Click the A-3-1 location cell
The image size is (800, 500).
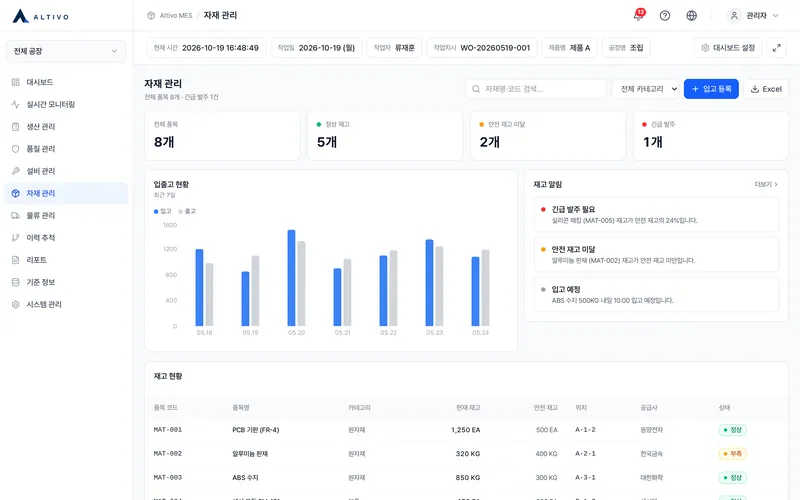pyautogui.click(x=585, y=478)
